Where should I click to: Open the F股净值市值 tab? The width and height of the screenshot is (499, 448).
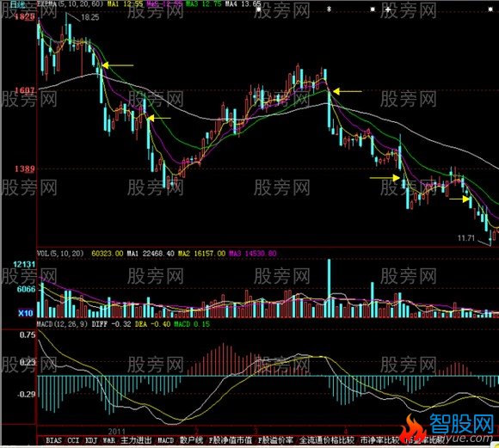click(231, 440)
